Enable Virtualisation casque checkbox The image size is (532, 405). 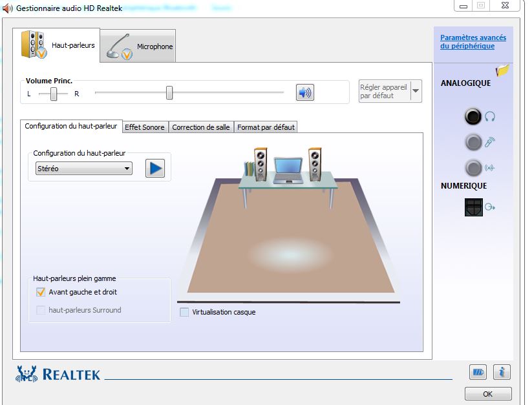[x=184, y=312]
